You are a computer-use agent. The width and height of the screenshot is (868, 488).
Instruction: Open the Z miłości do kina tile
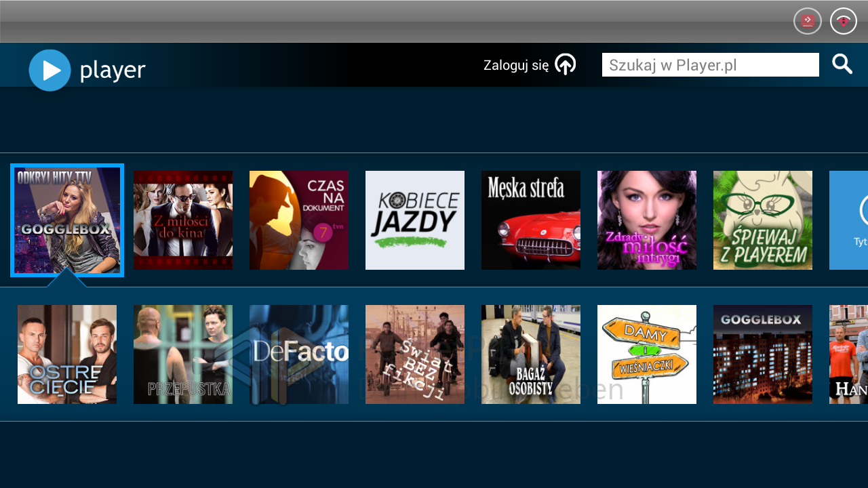coord(183,220)
